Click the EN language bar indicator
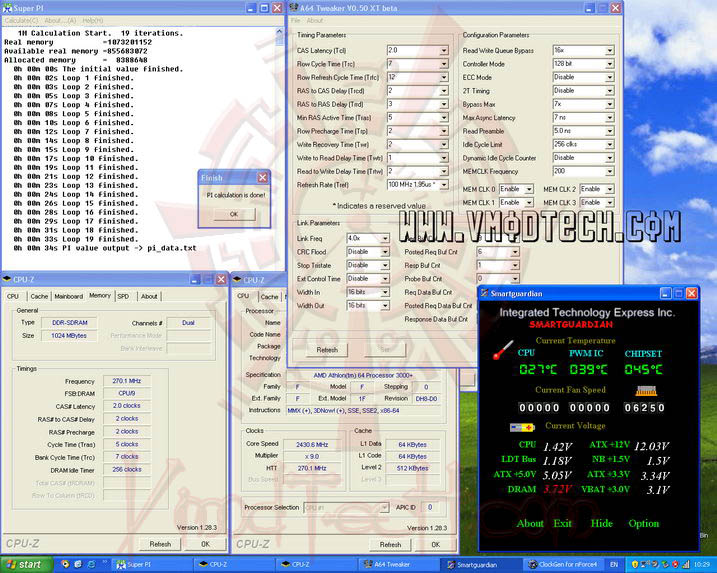This screenshot has height=573, width=717. click(x=614, y=565)
